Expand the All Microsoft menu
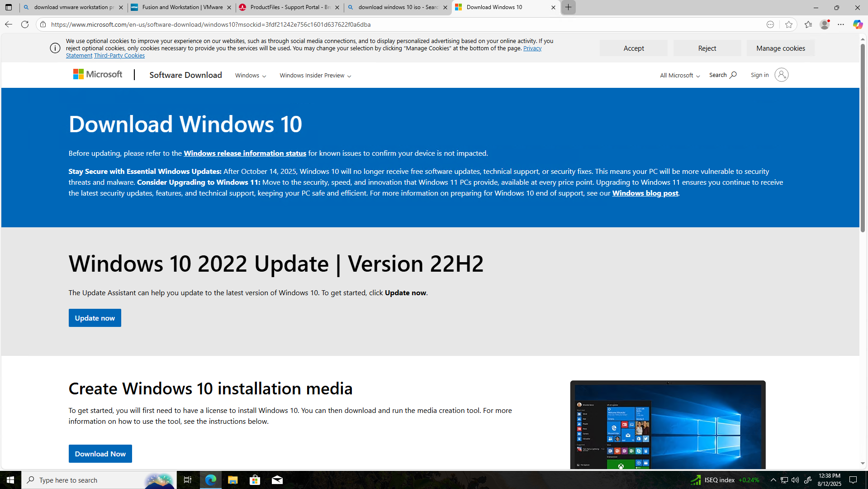The width and height of the screenshot is (868, 489). [x=680, y=76]
